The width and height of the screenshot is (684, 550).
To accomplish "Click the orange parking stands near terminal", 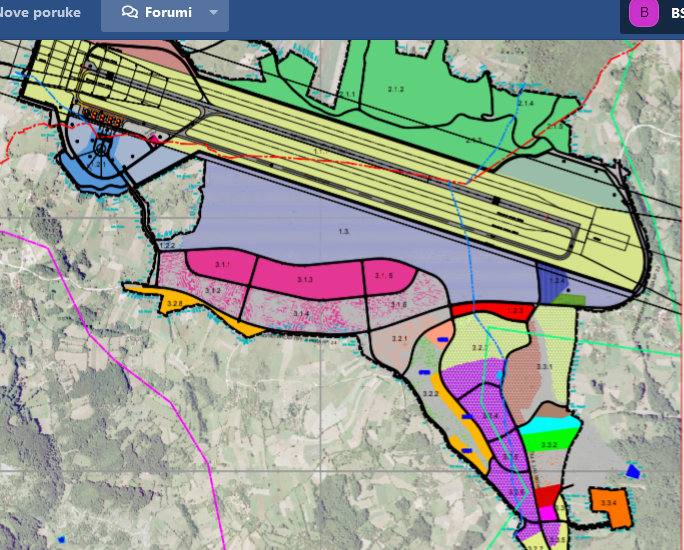I will [x=102, y=118].
